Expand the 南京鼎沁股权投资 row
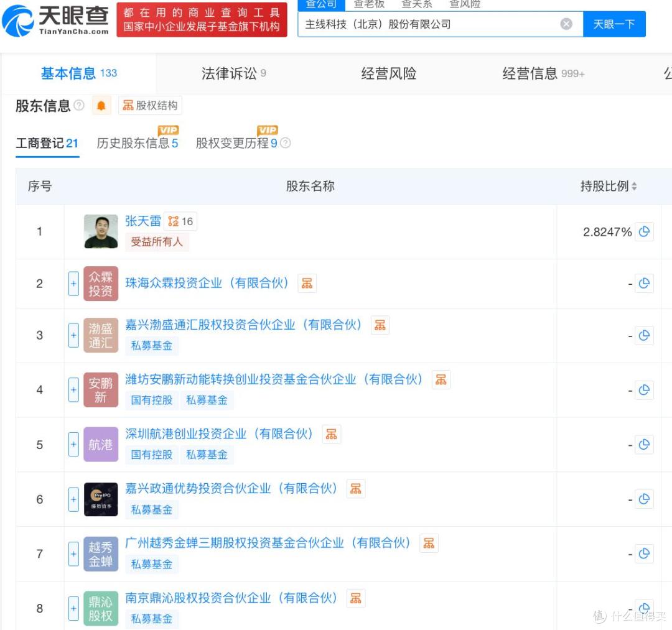This screenshot has height=630, width=672. [73, 609]
